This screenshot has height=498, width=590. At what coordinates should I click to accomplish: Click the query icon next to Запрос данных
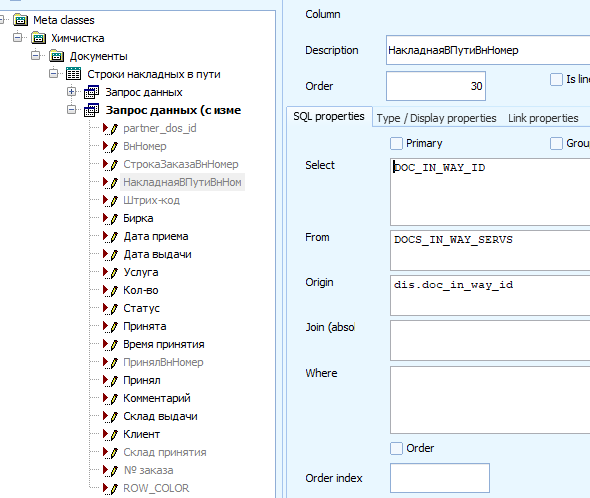pos(91,92)
